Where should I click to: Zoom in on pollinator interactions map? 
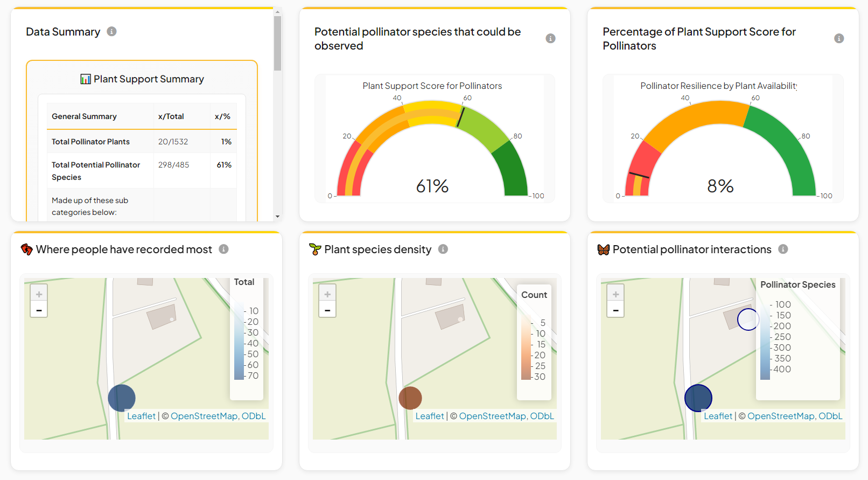[615, 294]
